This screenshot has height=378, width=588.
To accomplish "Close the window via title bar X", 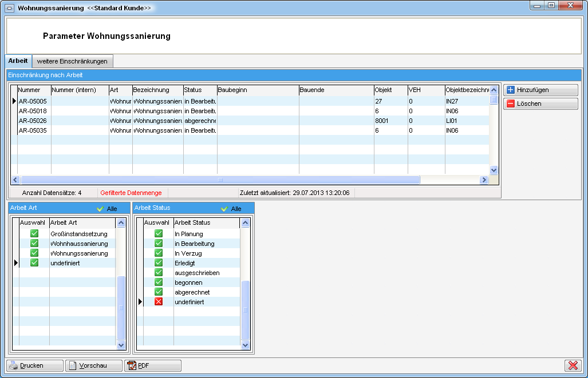I will point(570,6).
